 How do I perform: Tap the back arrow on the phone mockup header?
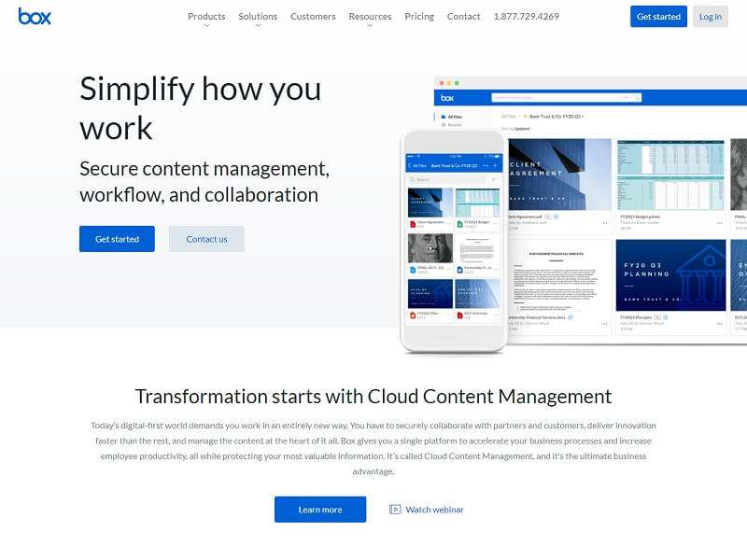[x=409, y=165]
